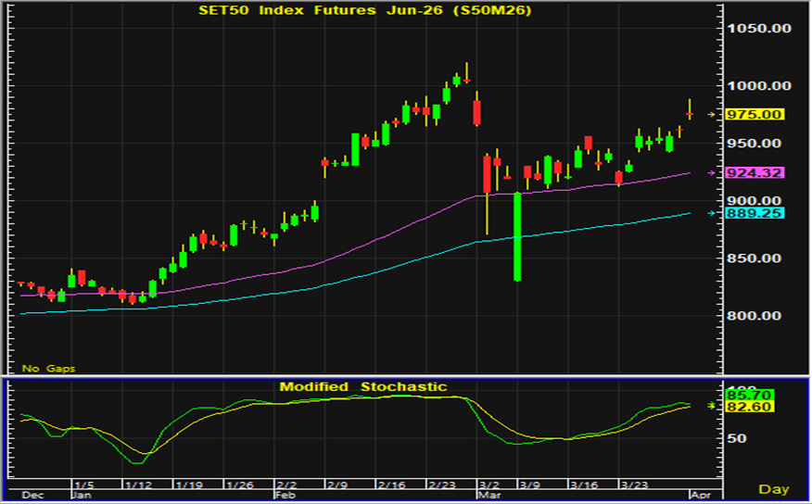Click the Day timeframe label

773,488
